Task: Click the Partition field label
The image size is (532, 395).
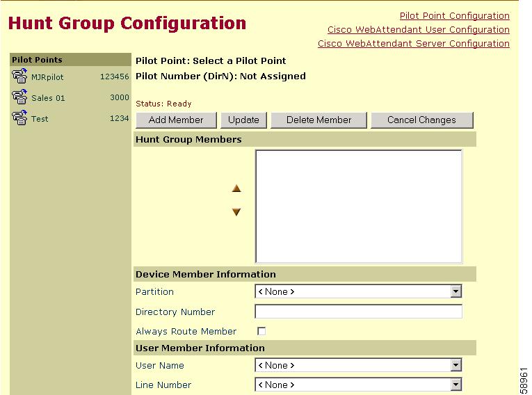Action: (154, 292)
